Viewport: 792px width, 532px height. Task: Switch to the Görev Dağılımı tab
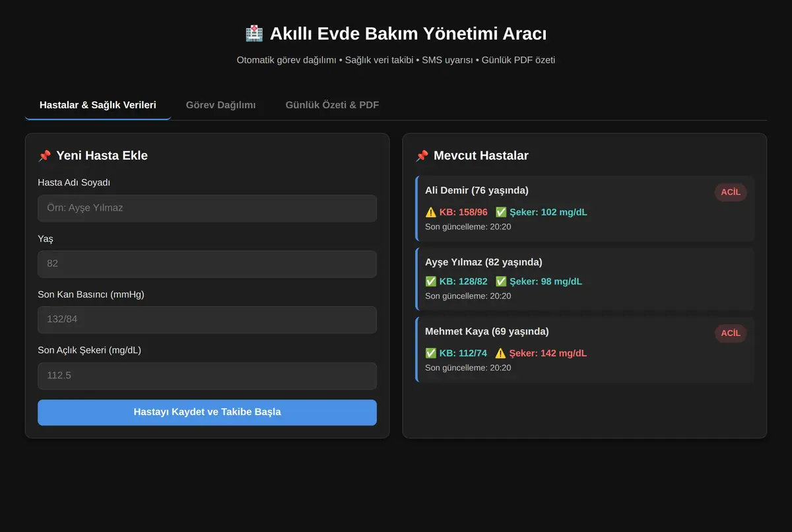coord(220,105)
